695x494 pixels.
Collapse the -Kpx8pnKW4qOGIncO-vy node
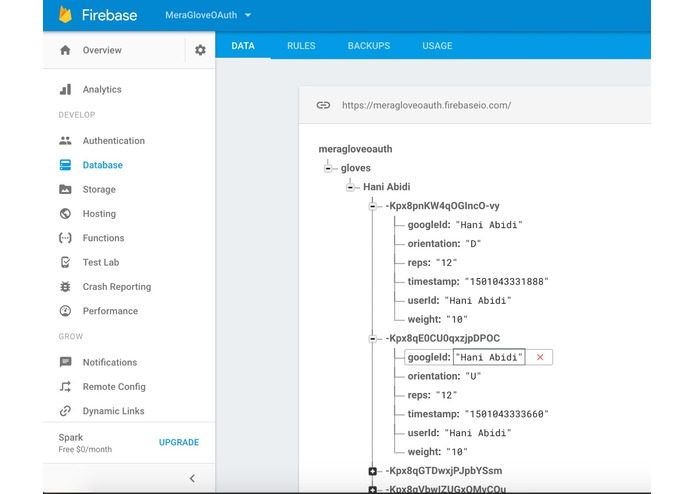[372, 206]
